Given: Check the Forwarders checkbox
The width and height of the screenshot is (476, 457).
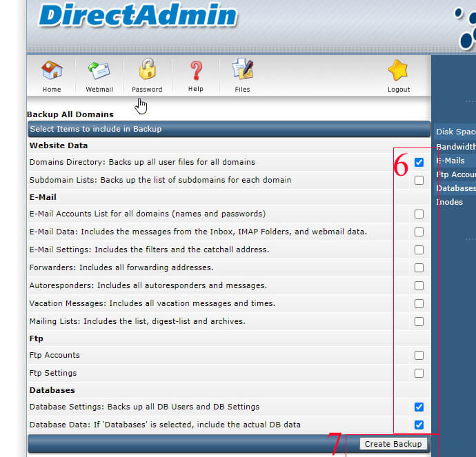Looking at the screenshot, I should pos(419,267).
